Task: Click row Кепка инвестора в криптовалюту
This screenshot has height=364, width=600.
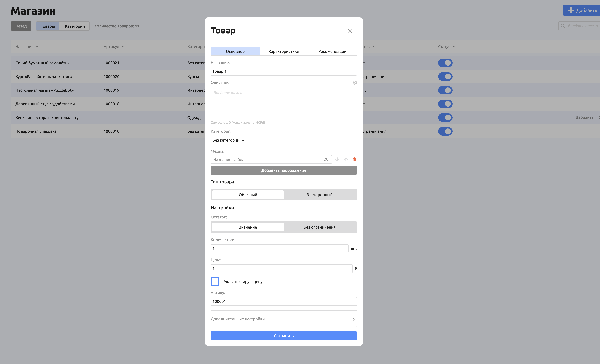Action: tap(305, 118)
